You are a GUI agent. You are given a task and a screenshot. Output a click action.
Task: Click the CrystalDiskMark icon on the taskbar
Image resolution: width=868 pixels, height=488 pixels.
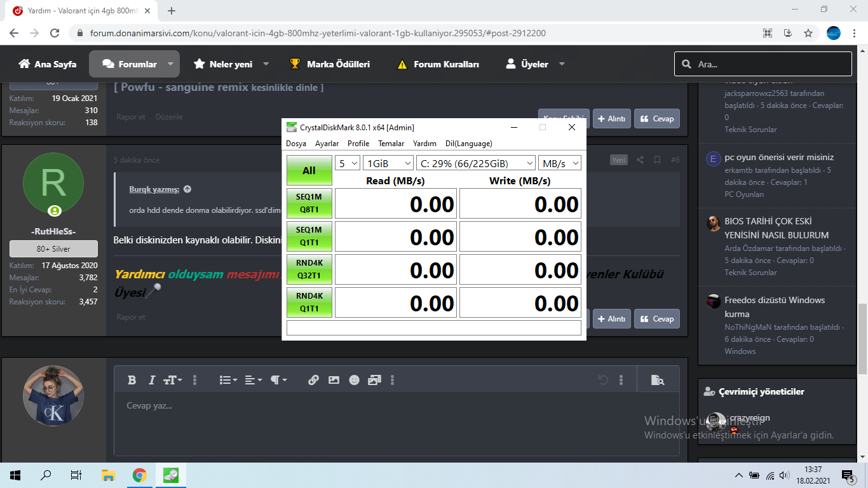tap(170, 475)
